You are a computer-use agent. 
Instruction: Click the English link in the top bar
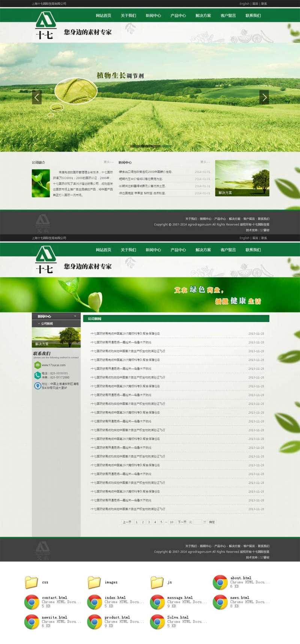point(244,4)
